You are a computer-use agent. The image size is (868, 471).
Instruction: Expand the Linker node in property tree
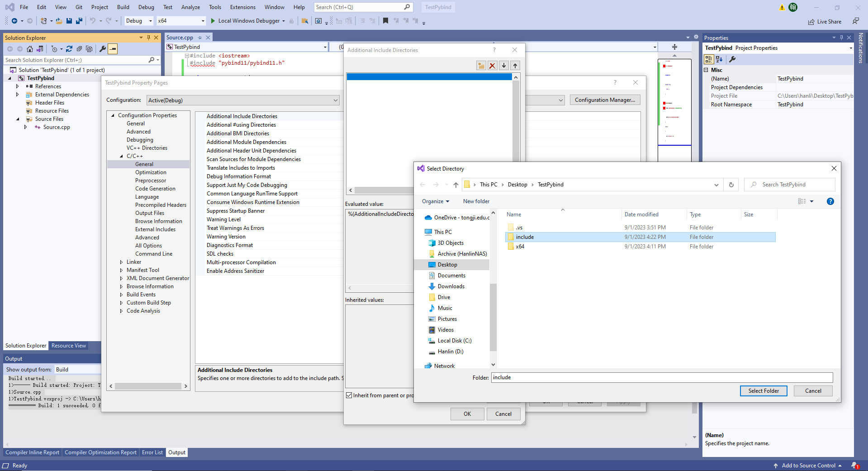[121, 262]
